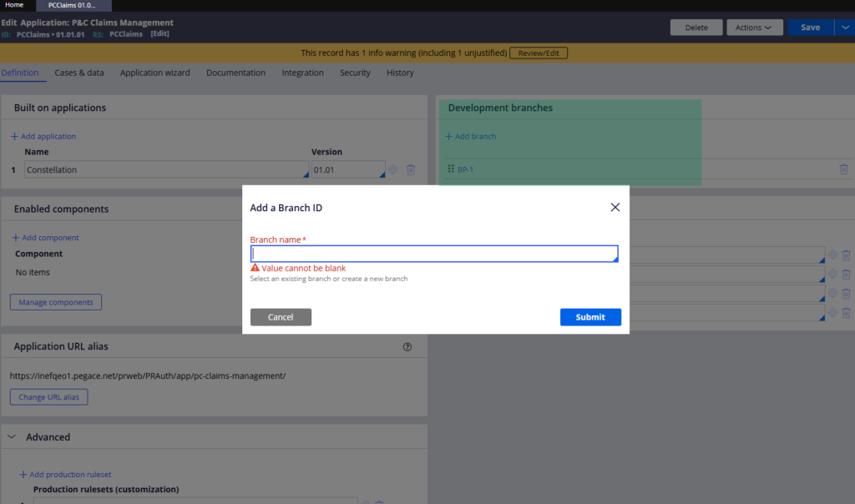Click the 01.01 version field
Screen dimensions: 855x504
pyautogui.click(x=348, y=169)
